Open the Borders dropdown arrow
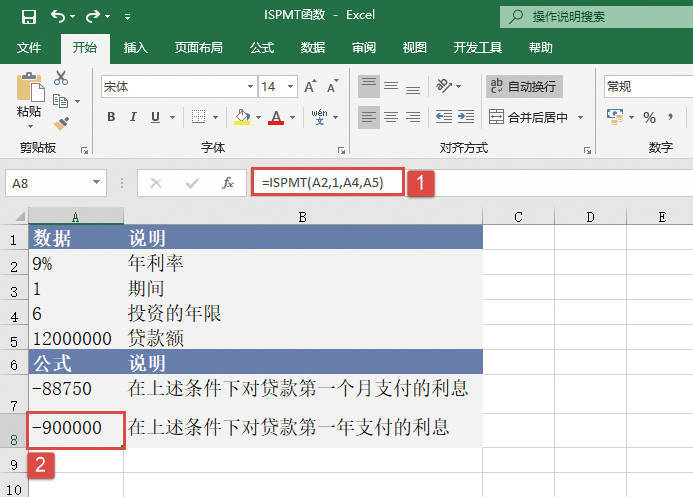The height and width of the screenshot is (497, 693). 215,118
